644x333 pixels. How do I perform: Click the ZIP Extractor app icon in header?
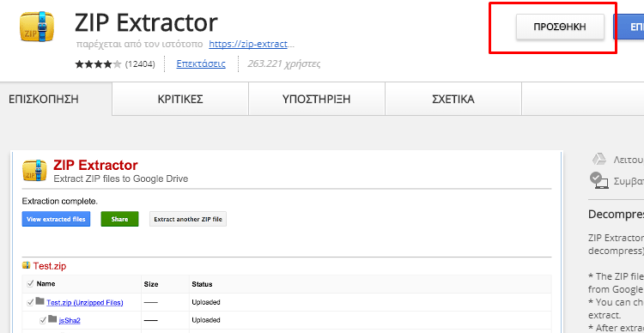(x=36, y=27)
